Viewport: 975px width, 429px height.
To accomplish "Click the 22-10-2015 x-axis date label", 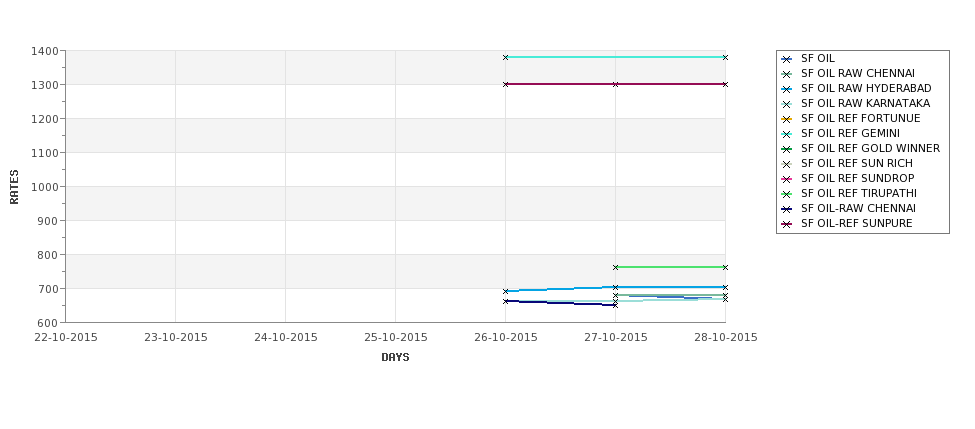I will (66, 337).
